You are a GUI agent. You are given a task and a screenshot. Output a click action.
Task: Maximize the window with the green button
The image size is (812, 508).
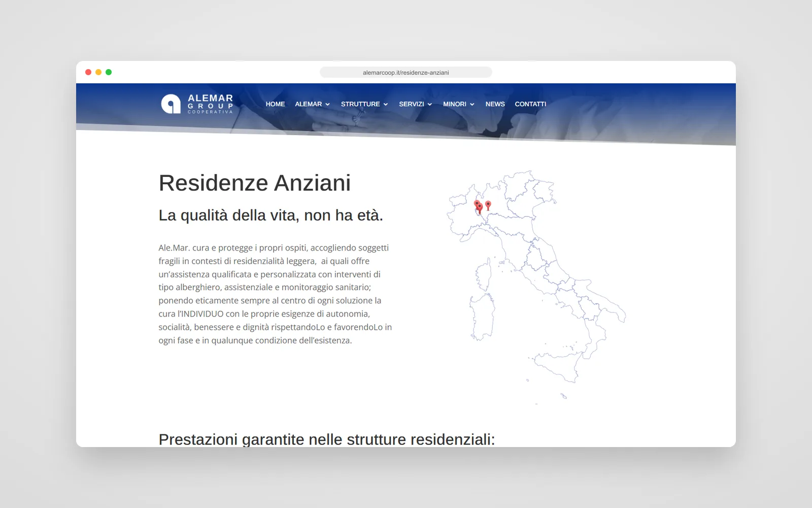pyautogui.click(x=109, y=72)
